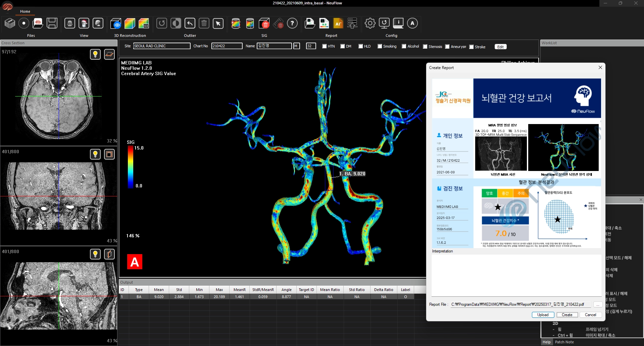Image resolution: width=644 pixels, height=346 pixels.
Task: Switch to the Patch Note tab
Action: tap(564, 342)
